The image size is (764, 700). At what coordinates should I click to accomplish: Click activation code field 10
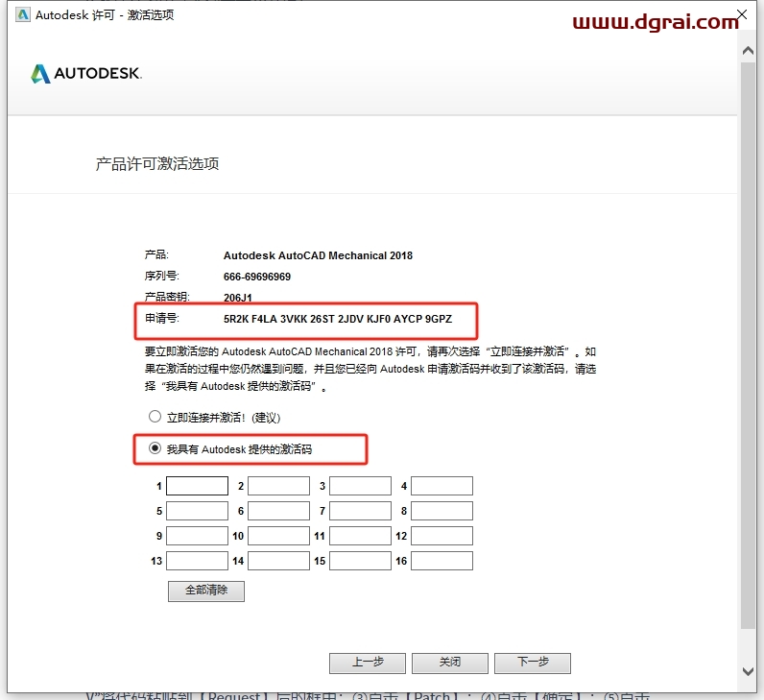[x=278, y=536]
